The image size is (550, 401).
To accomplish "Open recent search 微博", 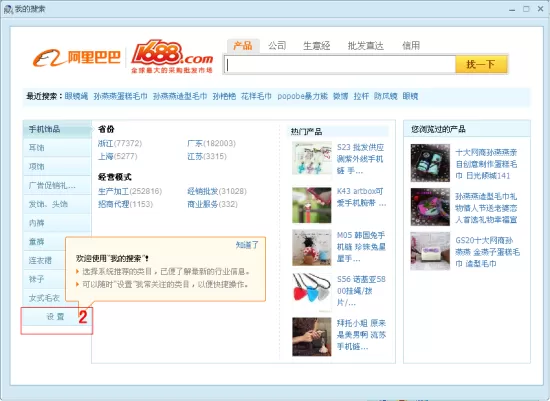I will [x=340, y=96].
